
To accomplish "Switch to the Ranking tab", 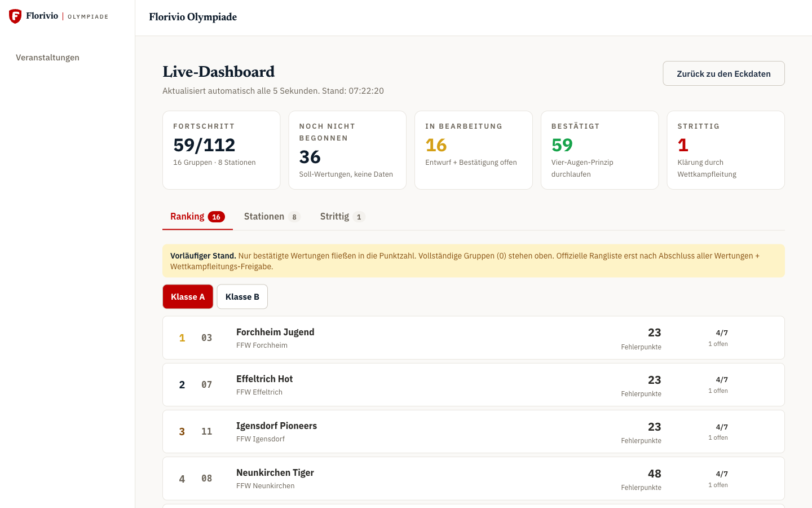I will click(x=197, y=217).
